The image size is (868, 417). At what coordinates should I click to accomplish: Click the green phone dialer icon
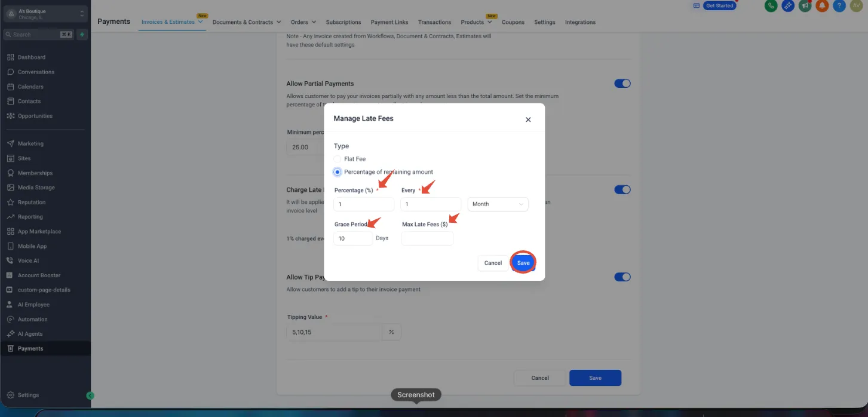tap(771, 6)
